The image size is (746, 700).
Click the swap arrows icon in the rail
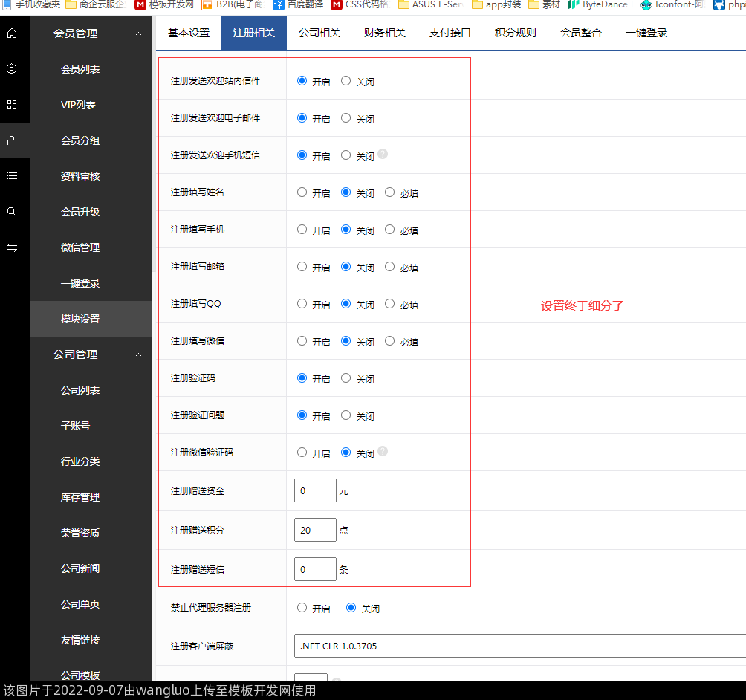(12, 247)
